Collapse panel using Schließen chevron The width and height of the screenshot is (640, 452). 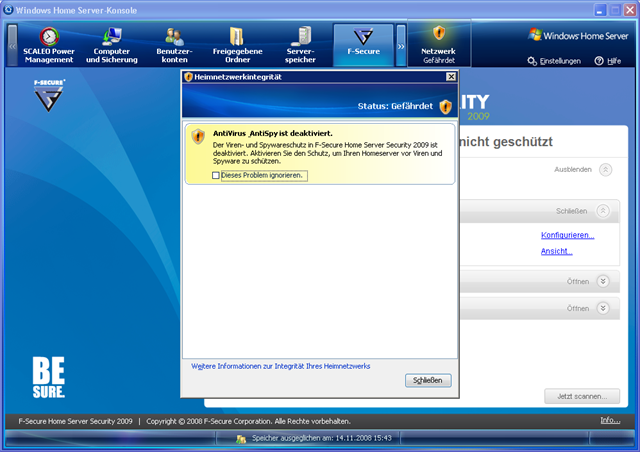(x=603, y=211)
